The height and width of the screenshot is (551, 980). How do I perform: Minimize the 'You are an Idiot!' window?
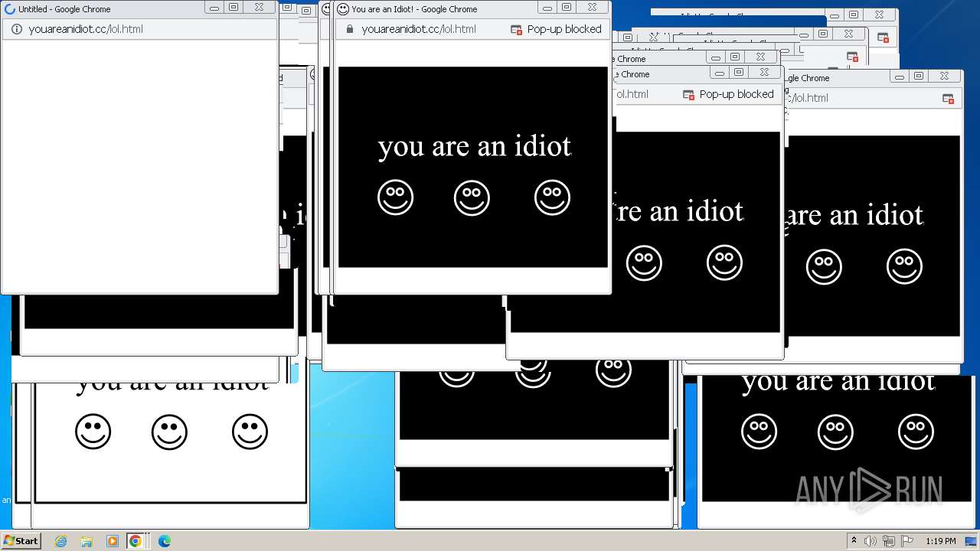(x=547, y=7)
